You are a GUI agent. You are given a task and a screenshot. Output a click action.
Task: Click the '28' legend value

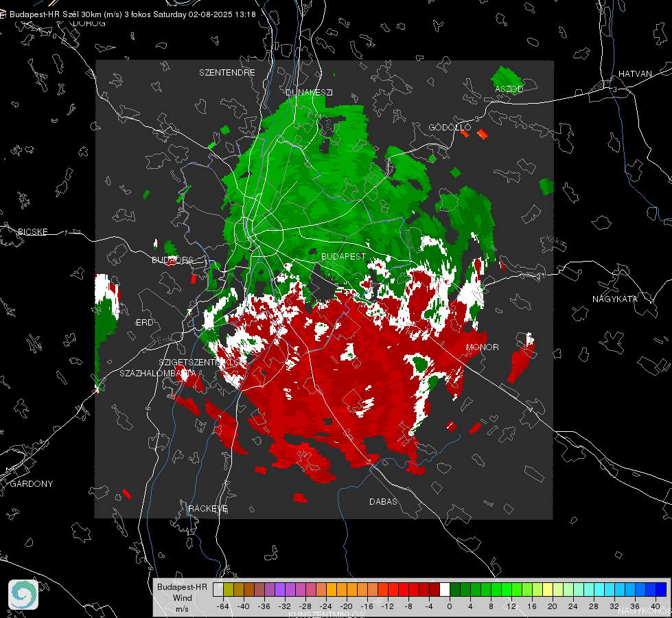coord(593,606)
